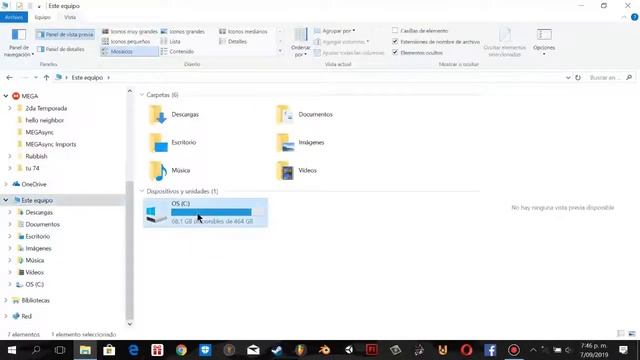Open address bar history dropdown
The width and height of the screenshot is (640, 360).
point(568,78)
